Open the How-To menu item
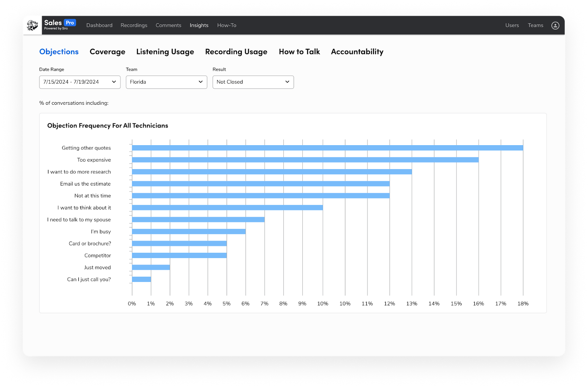Viewport: 588px width, 387px height. pyautogui.click(x=226, y=25)
